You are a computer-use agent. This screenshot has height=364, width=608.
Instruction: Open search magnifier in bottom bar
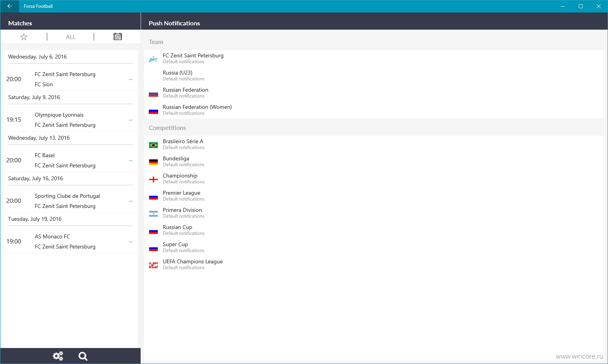point(83,356)
